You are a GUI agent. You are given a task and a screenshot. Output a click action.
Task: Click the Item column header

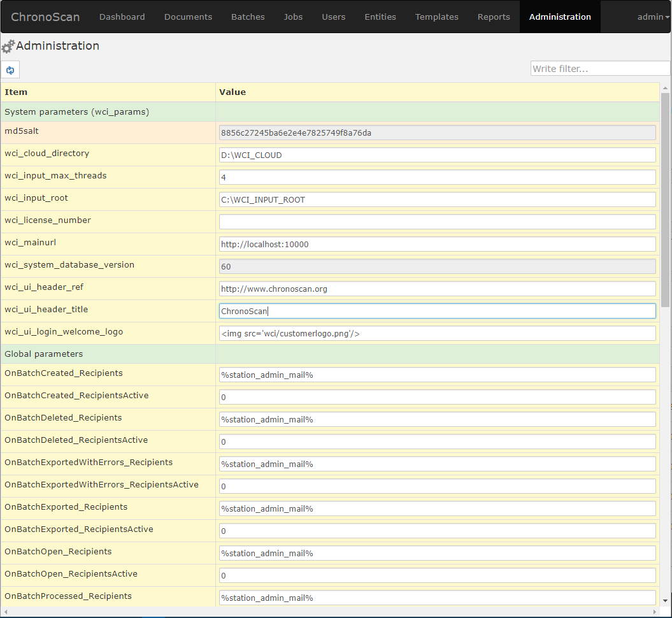pos(108,92)
